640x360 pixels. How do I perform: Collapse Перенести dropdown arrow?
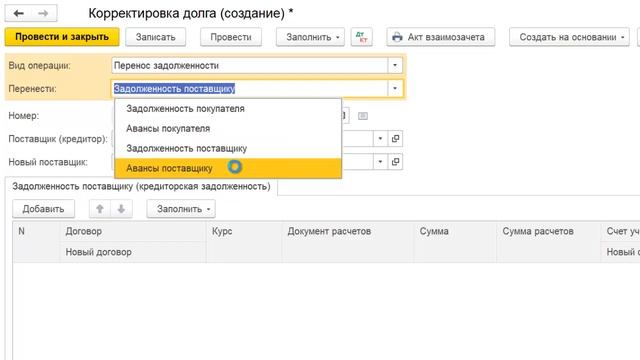395,89
